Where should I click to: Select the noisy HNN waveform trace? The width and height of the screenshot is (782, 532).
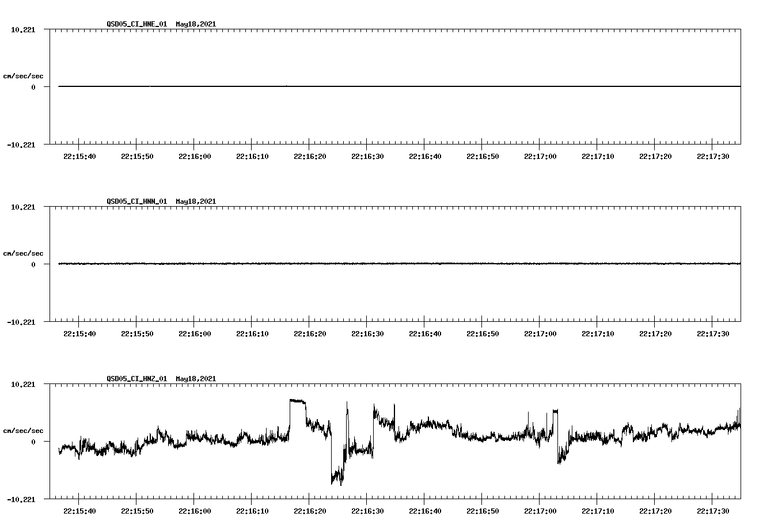[x=346, y=264]
